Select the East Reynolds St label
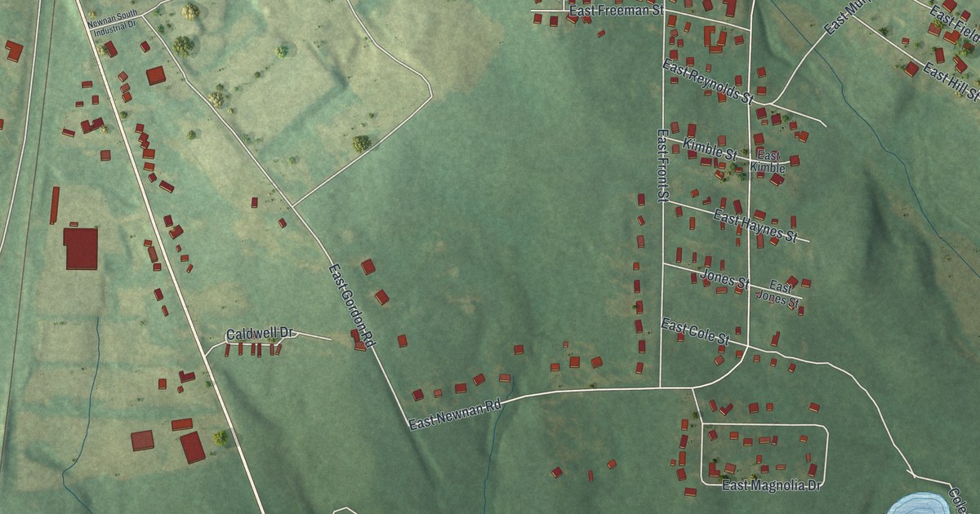Image resolution: width=980 pixels, height=514 pixels. (707, 81)
